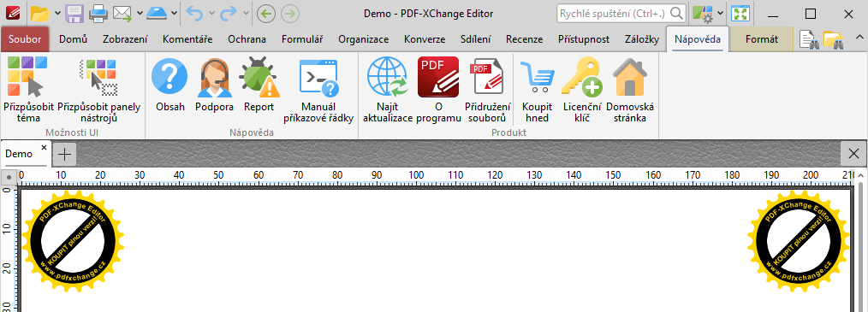The width and height of the screenshot is (868, 312).
Task: Add a new document tab
Action: tap(65, 154)
